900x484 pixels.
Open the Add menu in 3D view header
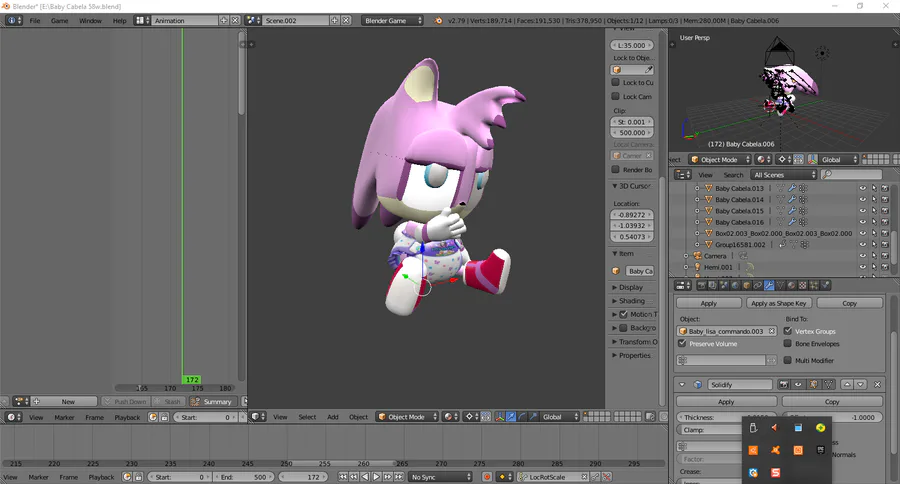coord(333,417)
